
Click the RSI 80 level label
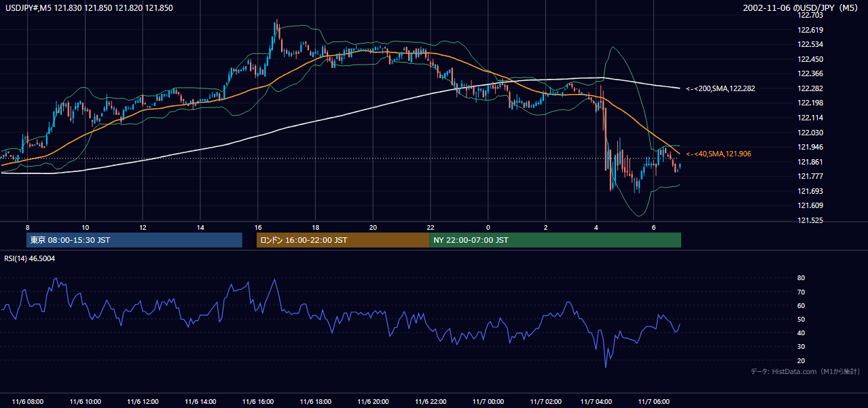tap(801, 278)
